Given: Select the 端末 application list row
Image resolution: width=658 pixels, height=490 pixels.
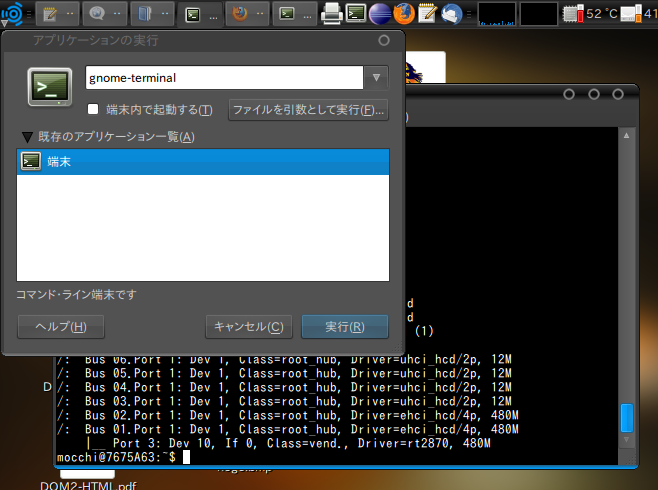Looking at the screenshot, I should coord(203,162).
